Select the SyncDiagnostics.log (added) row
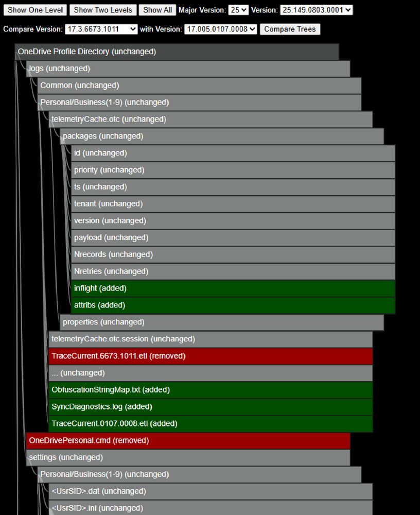Viewport: 420px width, 515px height. [211, 407]
